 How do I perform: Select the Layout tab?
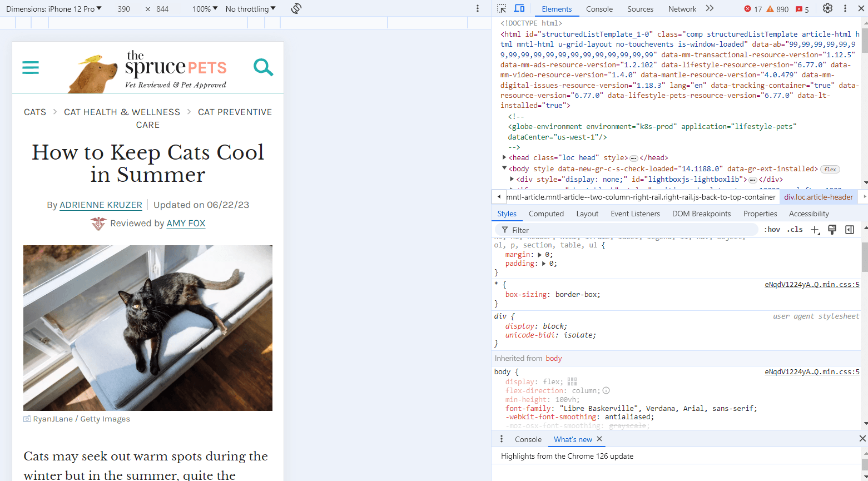pos(587,214)
